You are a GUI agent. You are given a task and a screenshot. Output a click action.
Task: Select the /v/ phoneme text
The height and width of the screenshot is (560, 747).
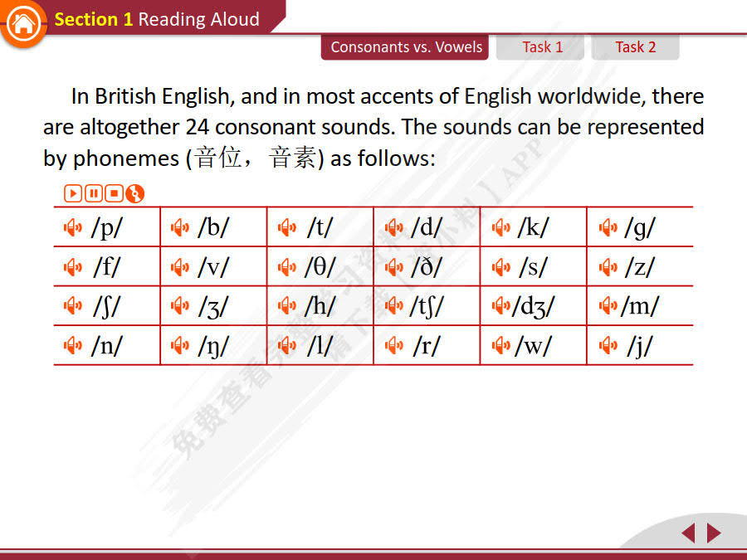pos(214,267)
